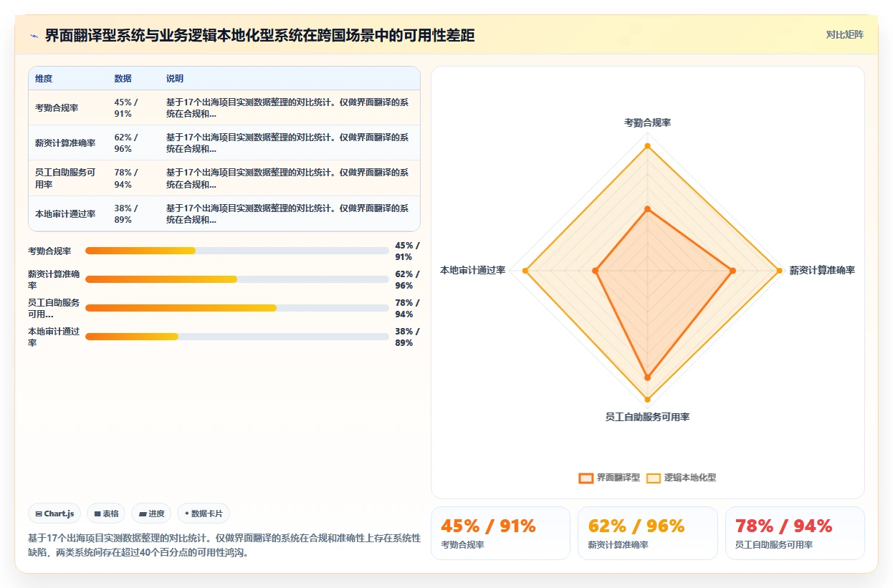Click the 员工自助服务可用率 axis label on the radar chart
This screenshot has width=893, height=588.
[647, 417]
